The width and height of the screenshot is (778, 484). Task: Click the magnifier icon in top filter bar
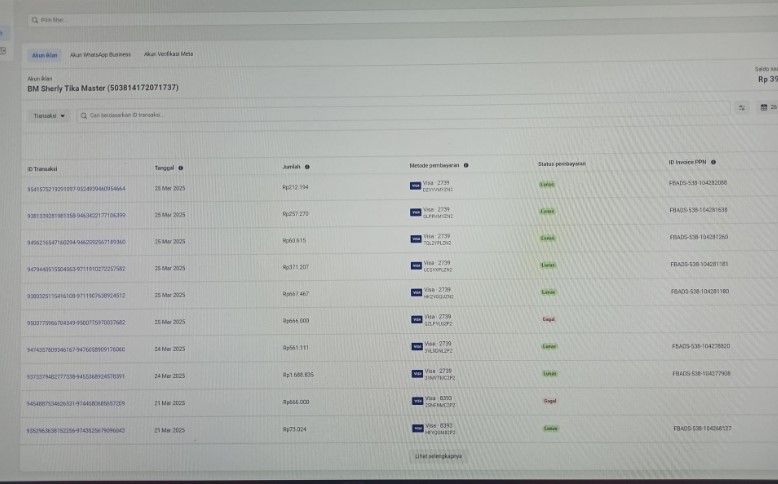click(x=35, y=19)
